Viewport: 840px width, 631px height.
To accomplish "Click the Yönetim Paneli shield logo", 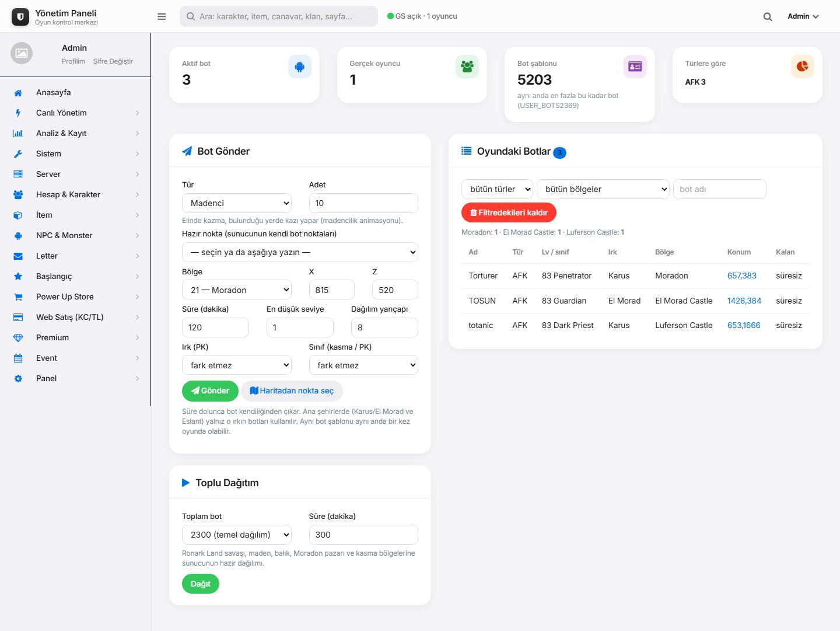I will coord(20,17).
